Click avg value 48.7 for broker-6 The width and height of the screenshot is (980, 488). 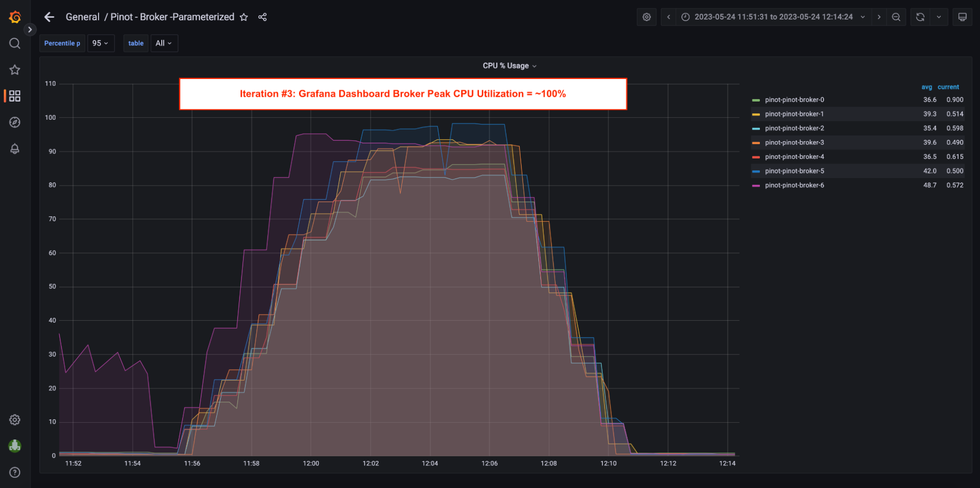click(930, 185)
